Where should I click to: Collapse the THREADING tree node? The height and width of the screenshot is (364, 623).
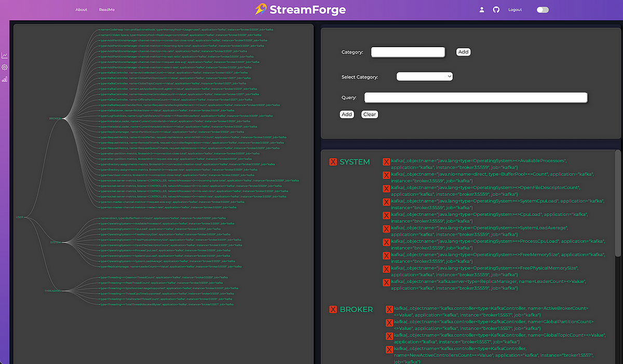(52, 291)
